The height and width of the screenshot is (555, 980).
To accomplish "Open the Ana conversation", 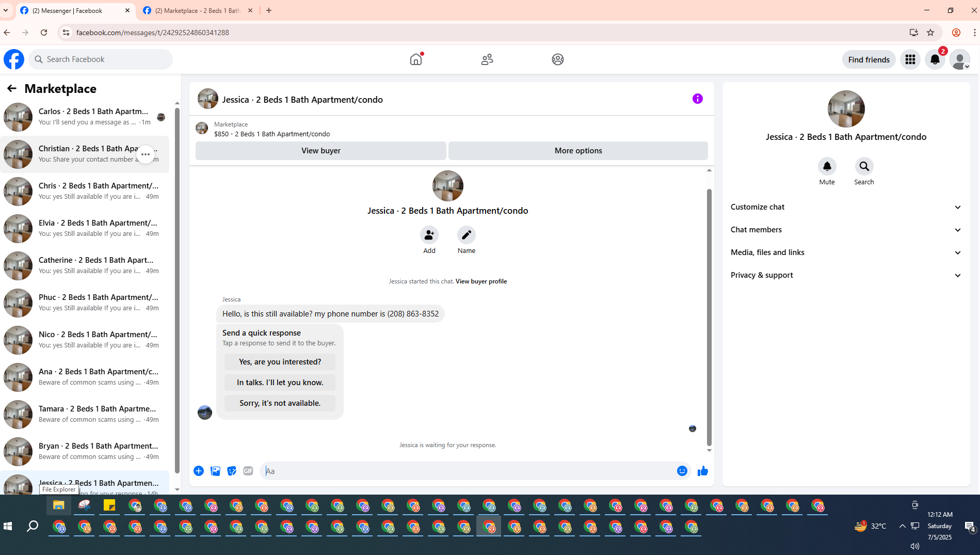I will click(85, 377).
